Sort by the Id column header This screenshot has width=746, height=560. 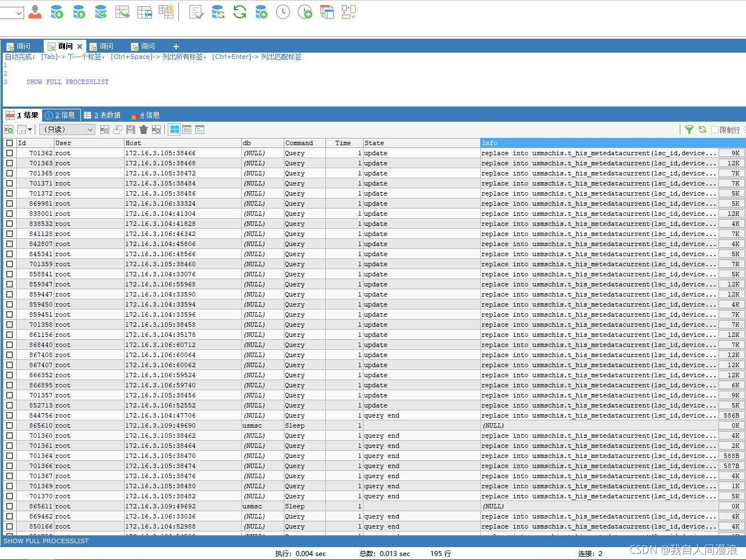(35, 143)
